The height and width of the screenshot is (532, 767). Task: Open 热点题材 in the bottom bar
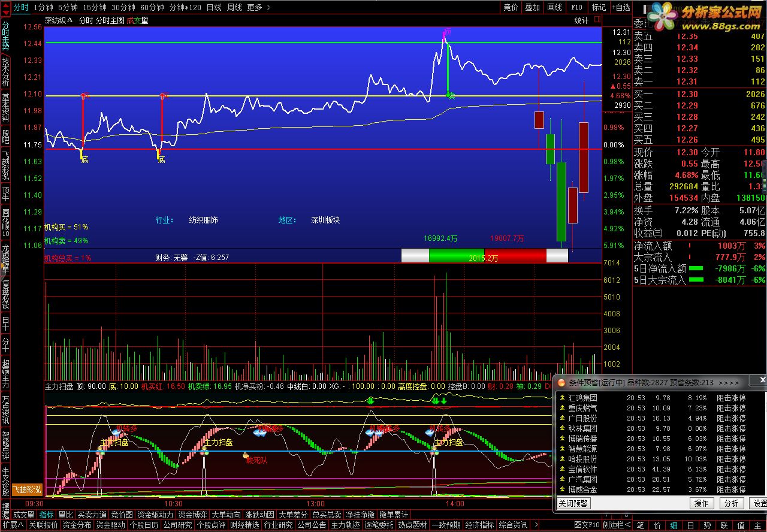coord(412,525)
